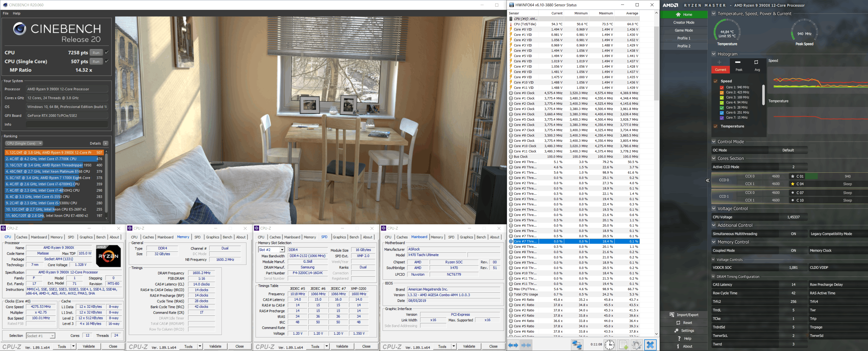Switch to Caches tab in first CPU-Z

pyautogui.click(x=21, y=237)
